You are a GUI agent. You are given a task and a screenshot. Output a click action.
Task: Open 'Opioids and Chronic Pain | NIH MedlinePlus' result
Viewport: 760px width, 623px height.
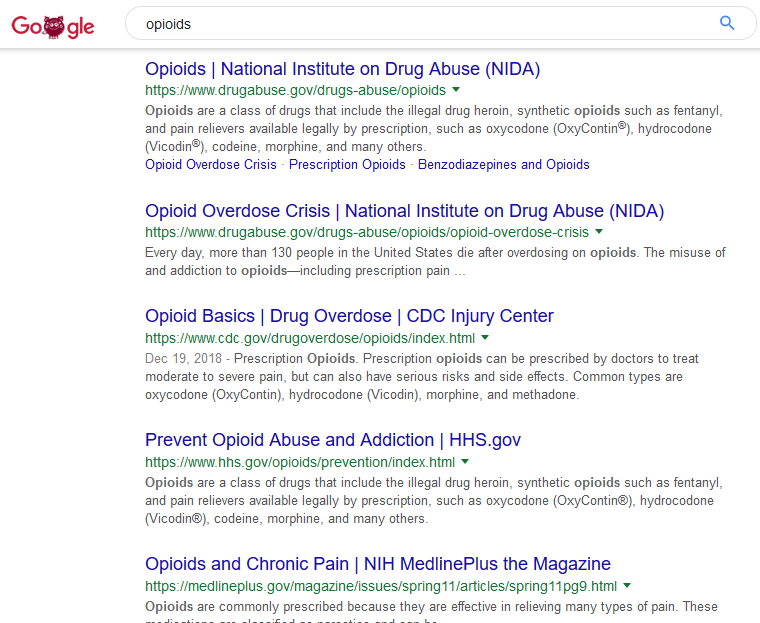pyautogui.click(x=378, y=564)
